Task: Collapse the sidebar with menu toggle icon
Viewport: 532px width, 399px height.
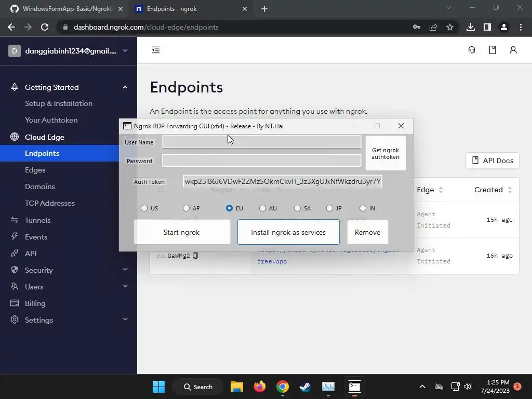Action: click(156, 50)
